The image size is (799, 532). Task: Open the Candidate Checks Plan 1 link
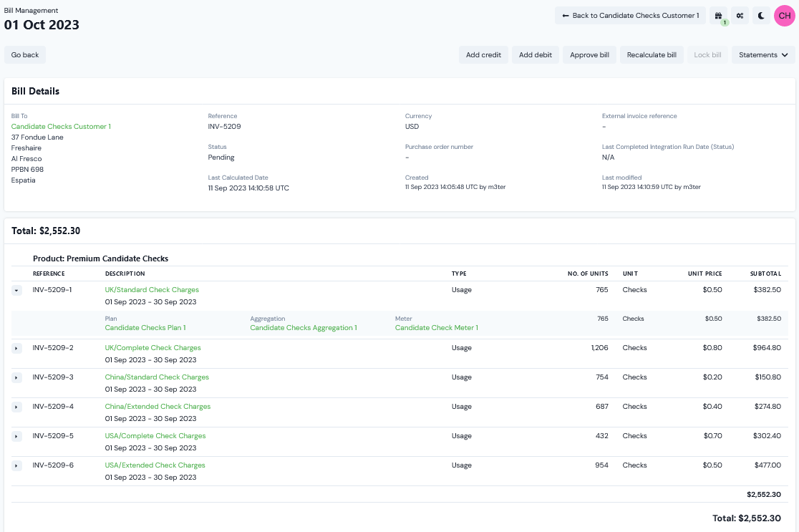(145, 328)
